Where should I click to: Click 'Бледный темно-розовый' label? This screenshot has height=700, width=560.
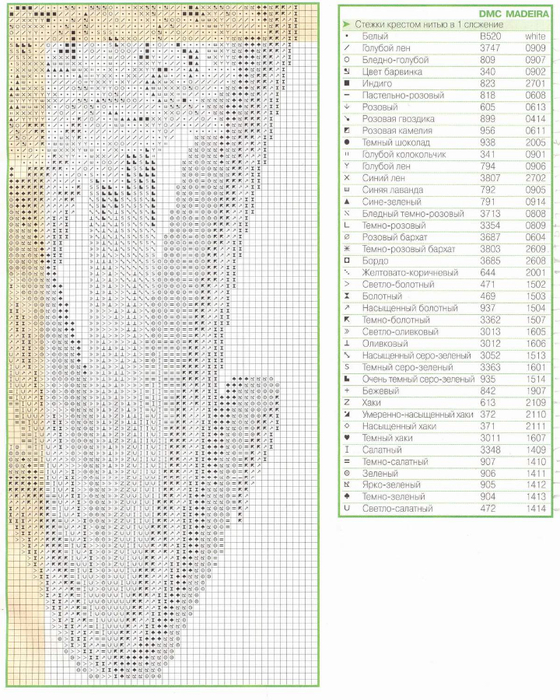(x=413, y=213)
